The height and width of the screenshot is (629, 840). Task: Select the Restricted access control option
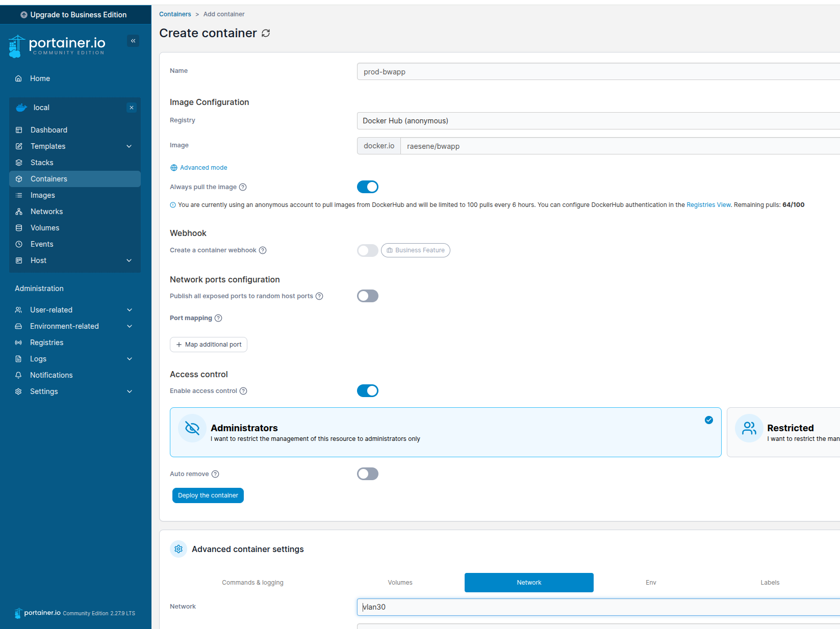tap(791, 432)
